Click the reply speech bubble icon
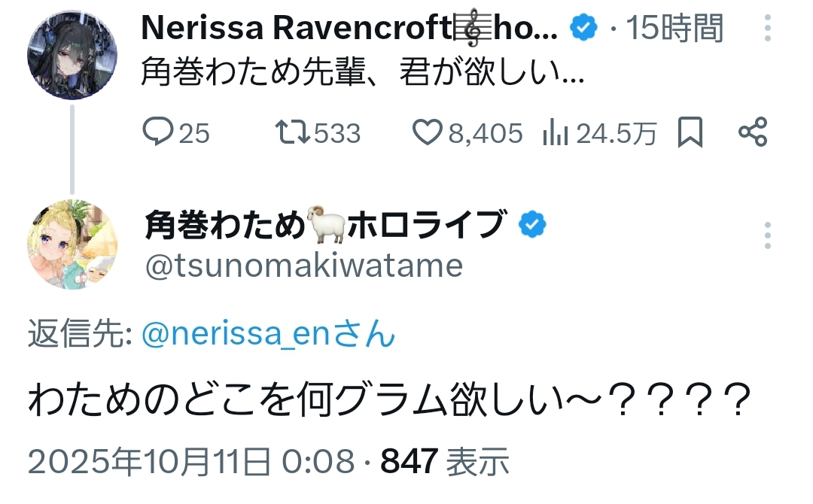 [158, 133]
